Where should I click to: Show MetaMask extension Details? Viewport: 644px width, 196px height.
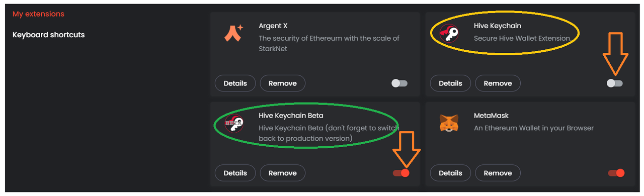point(450,173)
